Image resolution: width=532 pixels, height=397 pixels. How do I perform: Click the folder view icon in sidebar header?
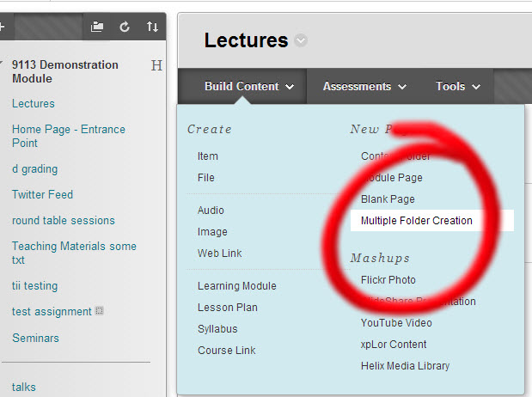coord(97,27)
